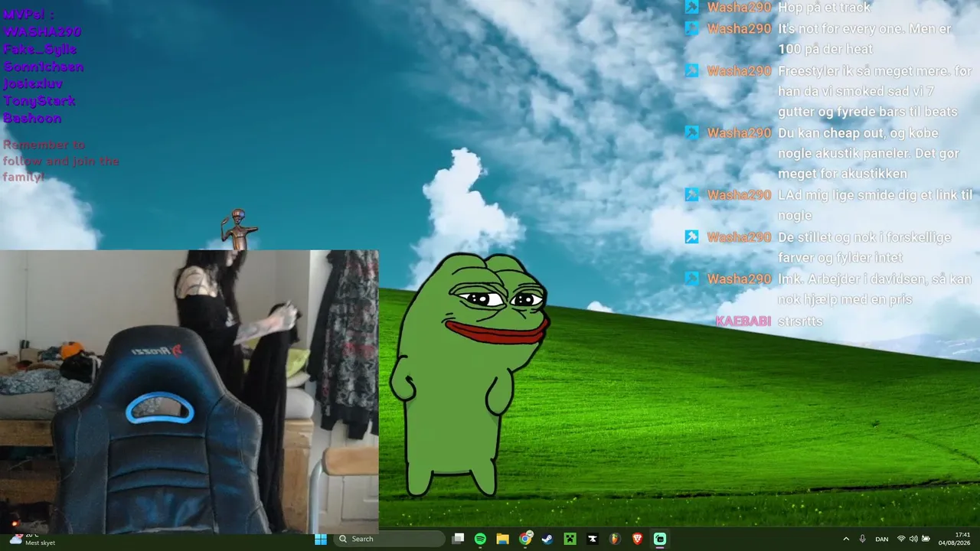Open Steam from the taskbar
The image size is (980, 551).
coord(547,539)
